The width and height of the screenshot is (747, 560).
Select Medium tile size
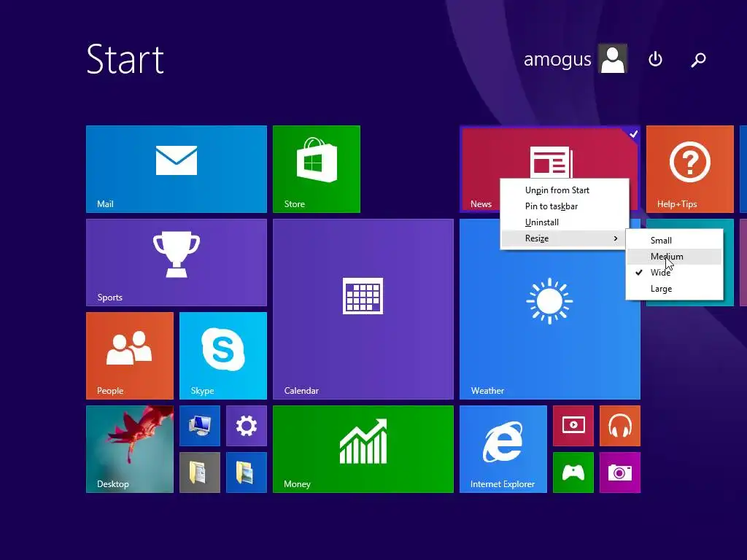pyautogui.click(x=675, y=257)
